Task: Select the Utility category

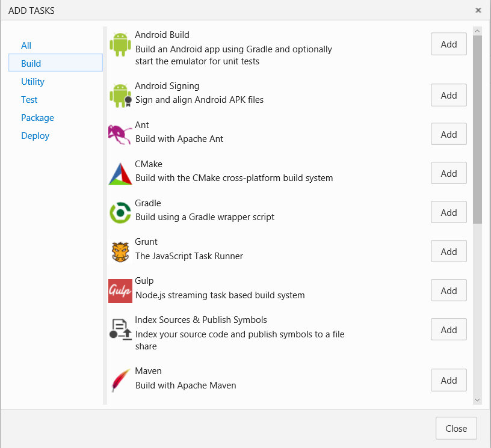Action: coord(33,82)
